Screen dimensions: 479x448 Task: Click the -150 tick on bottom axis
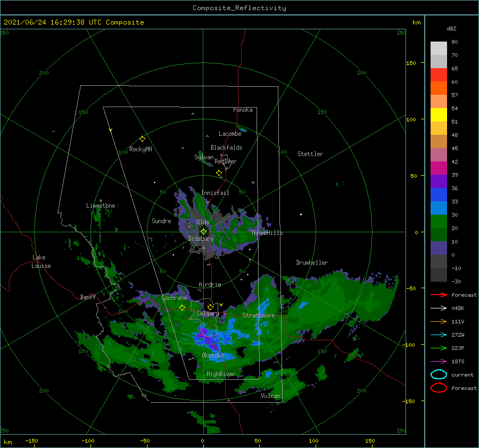[32, 441]
